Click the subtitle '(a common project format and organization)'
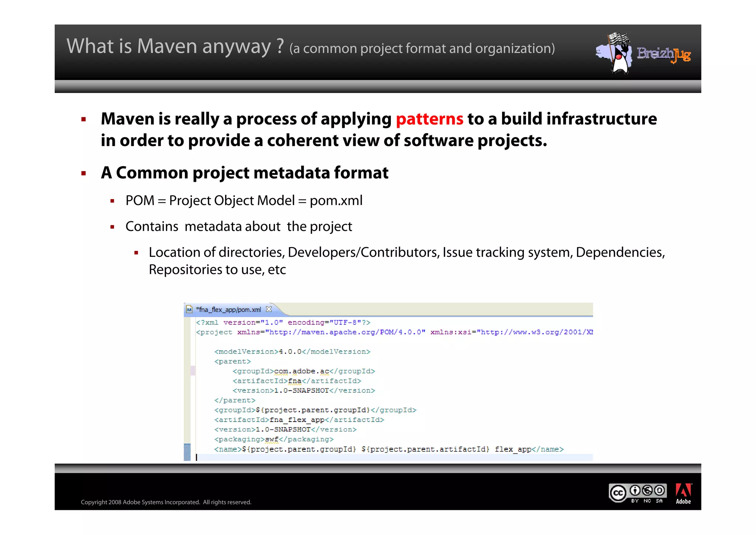 [422, 48]
